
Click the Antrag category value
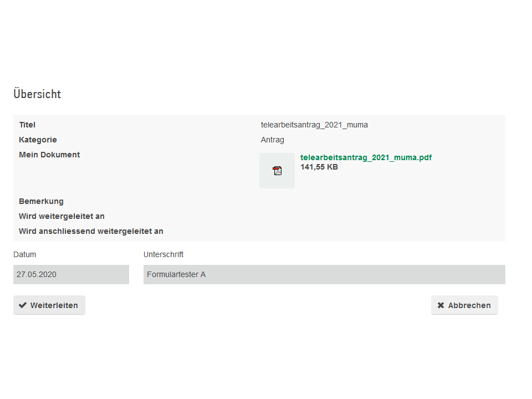273,140
